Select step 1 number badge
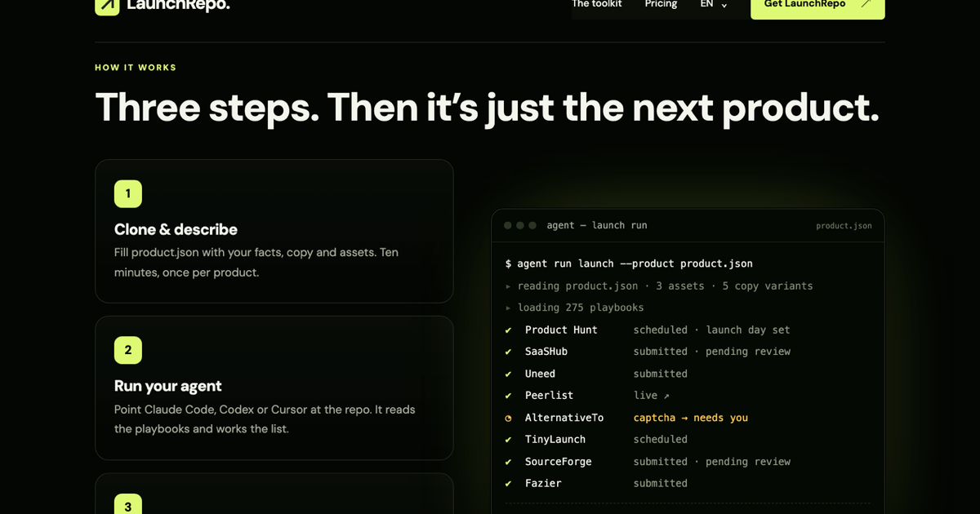 [x=128, y=193]
